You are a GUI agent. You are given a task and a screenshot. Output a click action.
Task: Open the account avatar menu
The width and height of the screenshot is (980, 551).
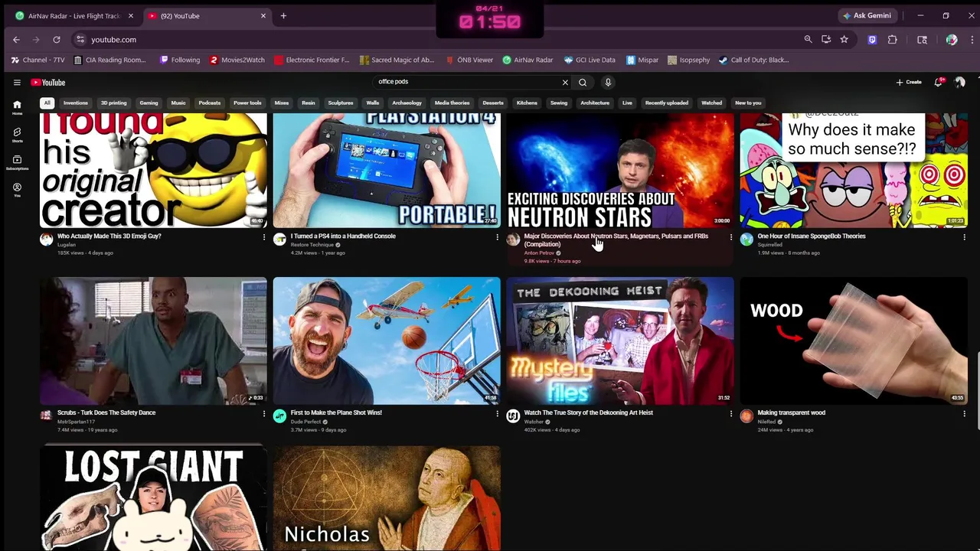(x=960, y=82)
